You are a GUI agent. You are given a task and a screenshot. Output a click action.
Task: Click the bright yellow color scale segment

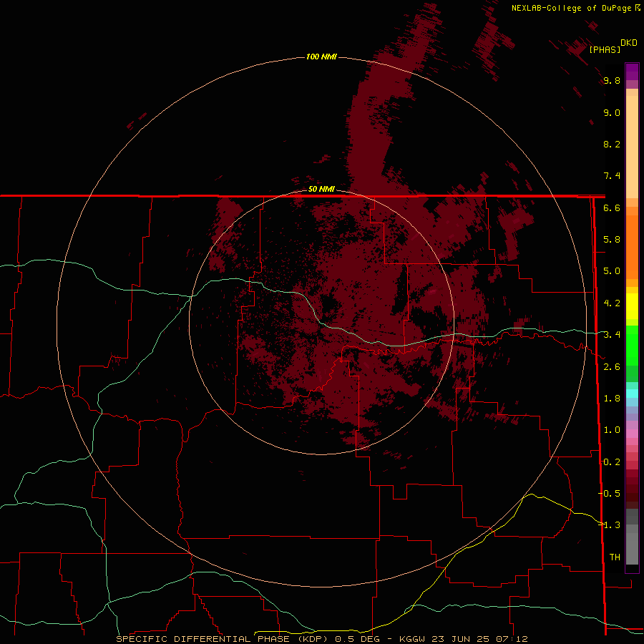point(632,306)
